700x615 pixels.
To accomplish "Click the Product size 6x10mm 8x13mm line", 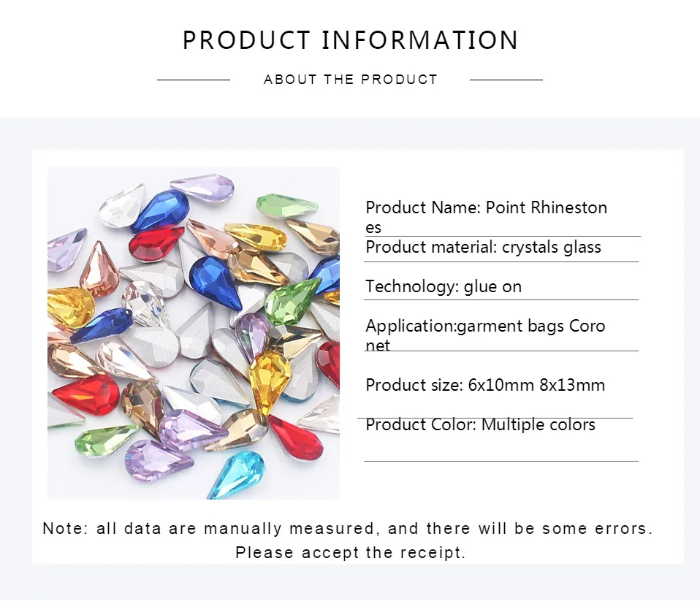I will 485,385.
